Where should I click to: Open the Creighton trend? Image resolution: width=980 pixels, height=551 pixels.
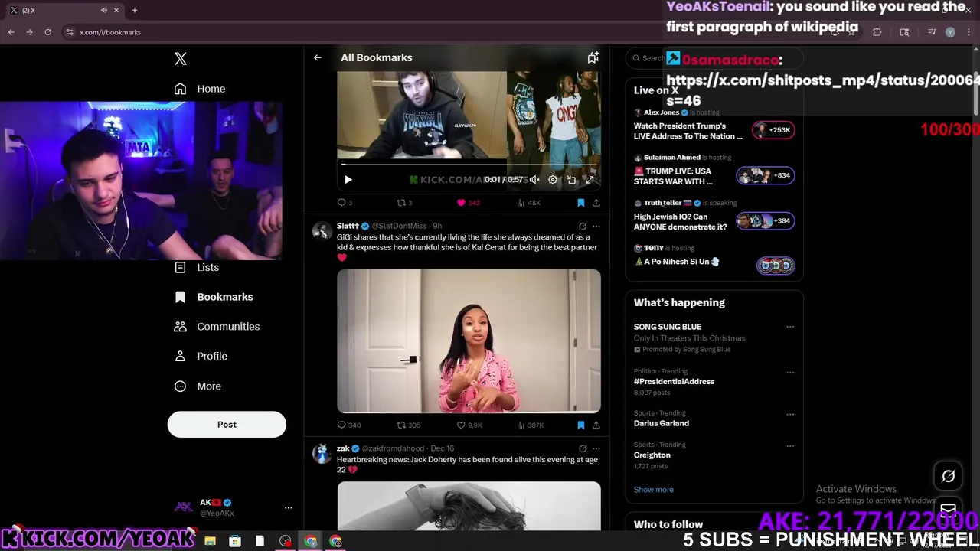tap(652, 455)
